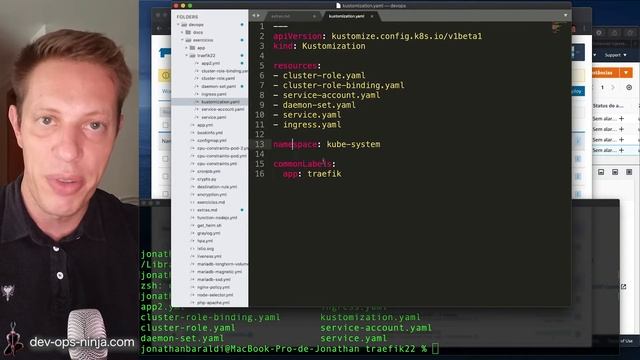640x360 pixels.
Task: Open cluster-role-binding.yaml in the sidebar
Action: [224, 71]
